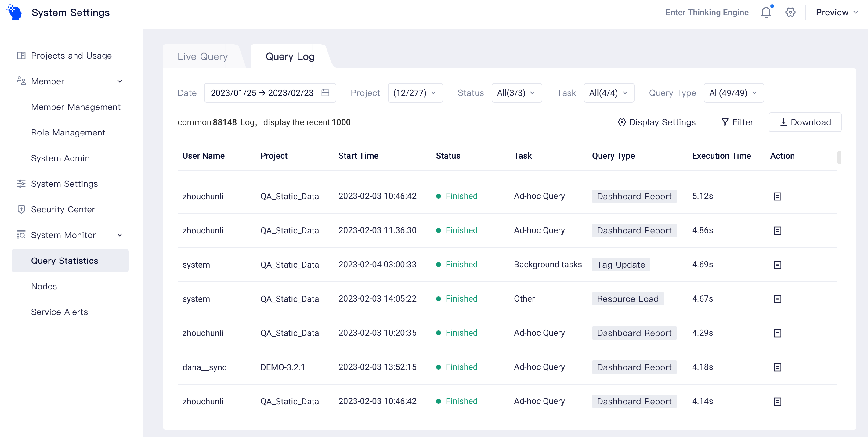Viewport: 868px width, 437px height.
Task: Click the Thinking Engine logo icon
Action: coord(14,13)
